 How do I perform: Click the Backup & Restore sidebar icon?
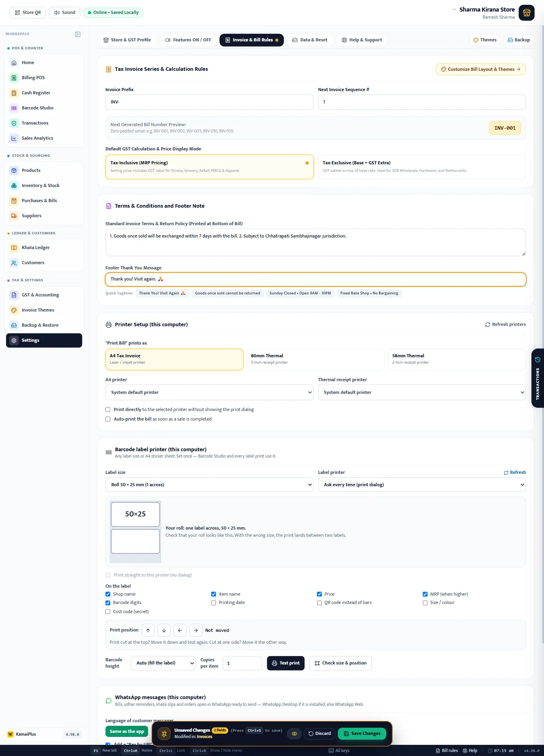click(x=14, y=325)
